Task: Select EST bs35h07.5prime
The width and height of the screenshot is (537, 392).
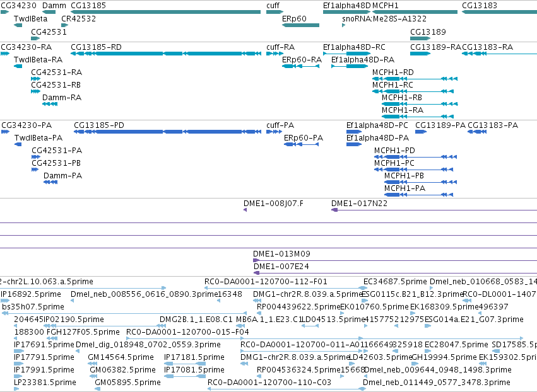Action: pyautogui.click(x=33, y=307)
